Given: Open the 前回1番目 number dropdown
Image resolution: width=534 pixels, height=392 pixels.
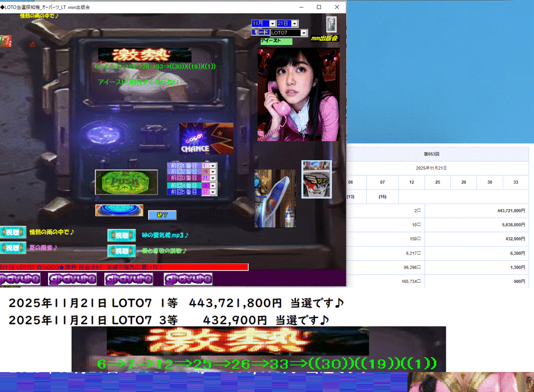Looking at the screenshot, I should (213, 166).
